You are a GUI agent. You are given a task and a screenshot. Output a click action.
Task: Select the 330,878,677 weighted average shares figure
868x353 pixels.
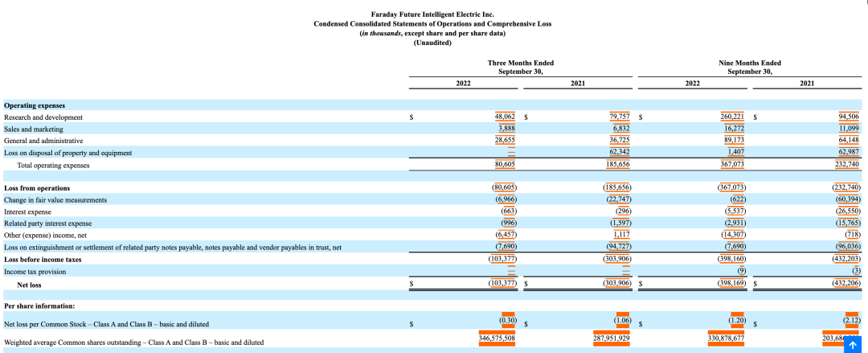[727, 338]
